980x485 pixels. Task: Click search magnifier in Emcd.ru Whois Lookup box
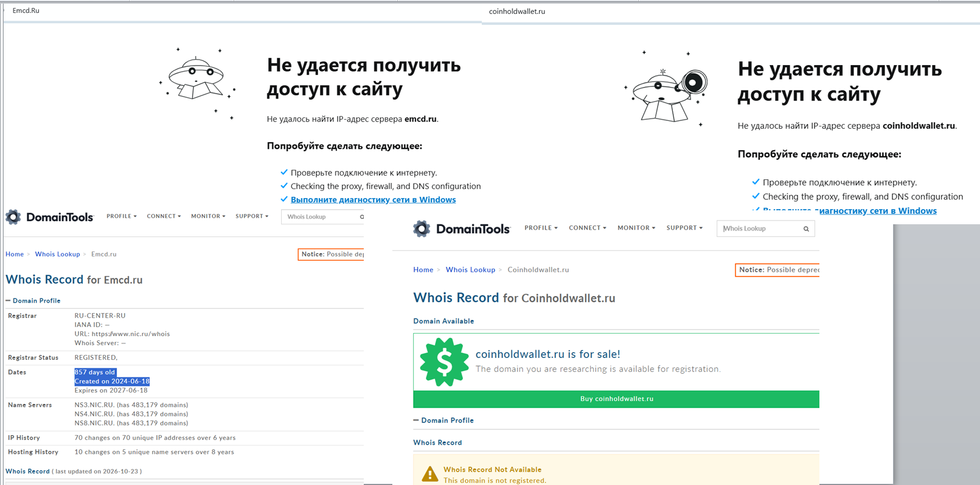pos(361,217)
